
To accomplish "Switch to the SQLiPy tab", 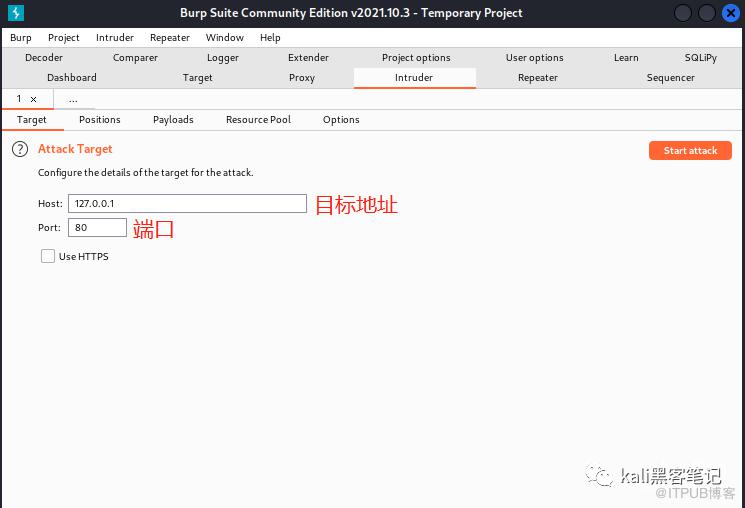I will [x=700, y=58].
